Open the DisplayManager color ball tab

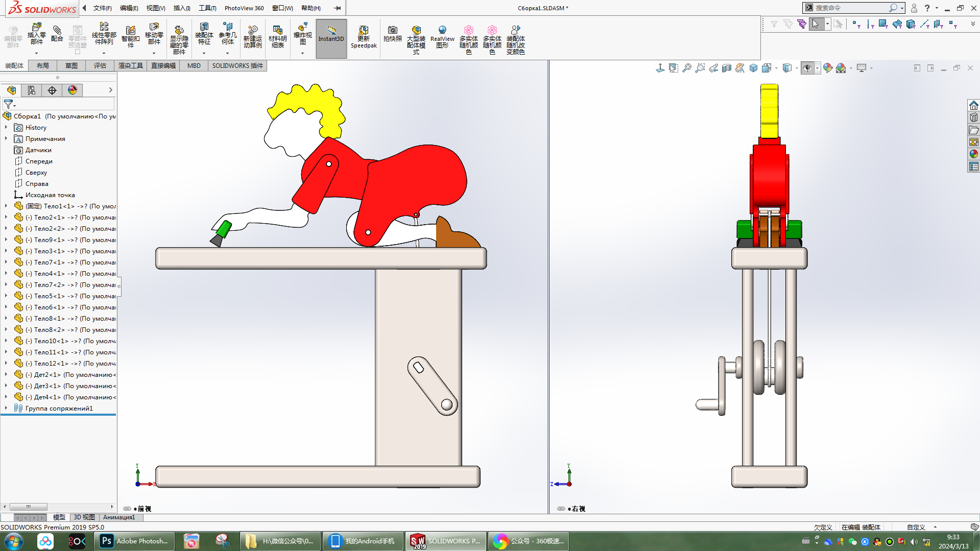coord(73,90)
